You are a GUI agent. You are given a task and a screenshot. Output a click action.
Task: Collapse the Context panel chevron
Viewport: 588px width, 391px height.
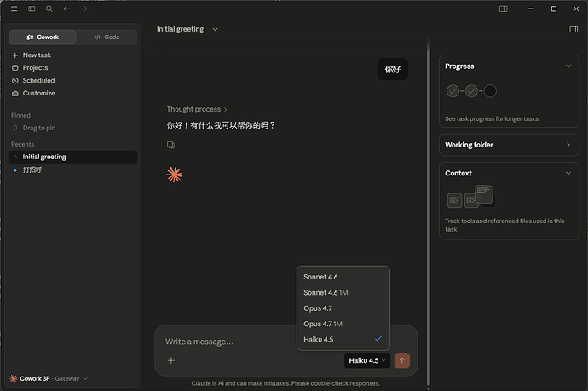pyautogui.click(x=568, y=173)
